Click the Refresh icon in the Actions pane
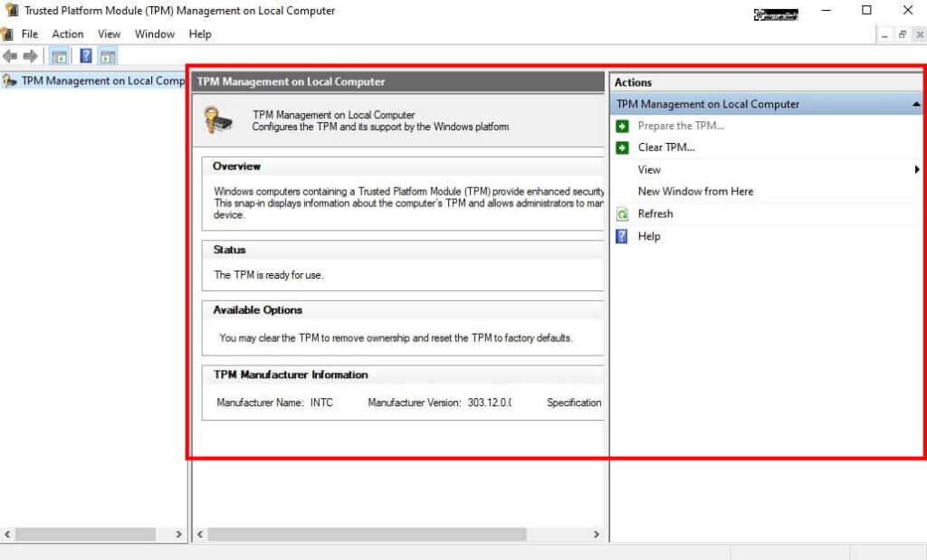927x560 pixels. (622, 214)
